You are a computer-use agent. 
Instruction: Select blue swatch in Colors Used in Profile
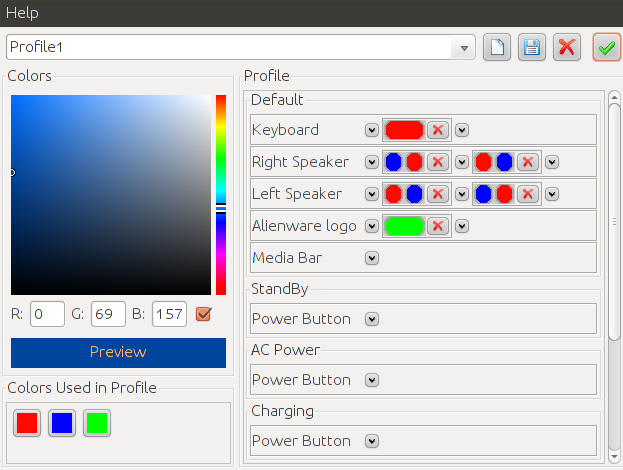click(62, 423)
